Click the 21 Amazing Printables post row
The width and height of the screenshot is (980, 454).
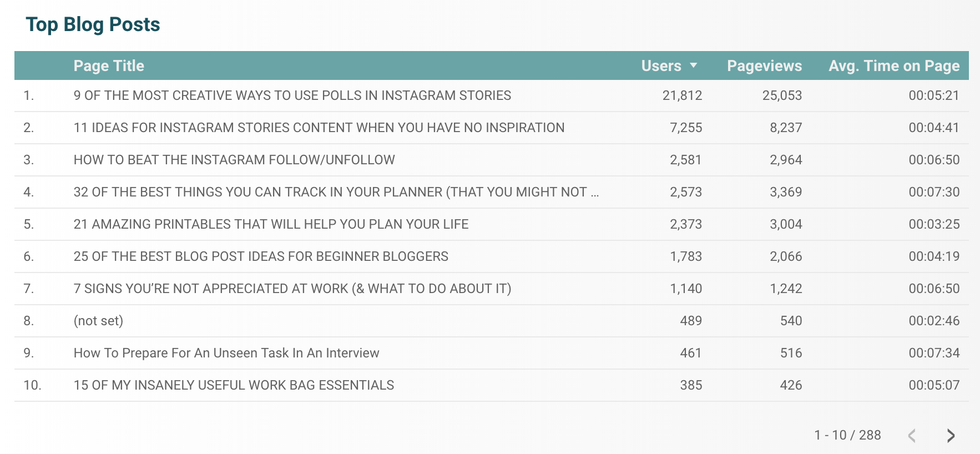pyautogui.click(x=492, y=224)
